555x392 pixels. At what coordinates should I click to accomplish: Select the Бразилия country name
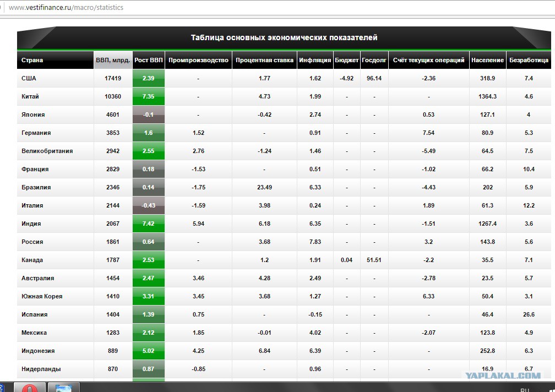tap(36, 187)
